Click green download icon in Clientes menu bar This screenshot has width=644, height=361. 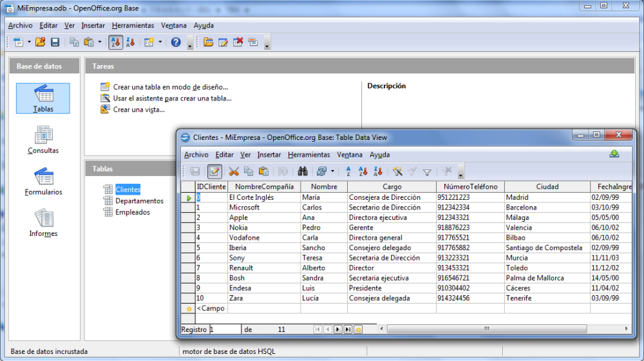point(614,154)
